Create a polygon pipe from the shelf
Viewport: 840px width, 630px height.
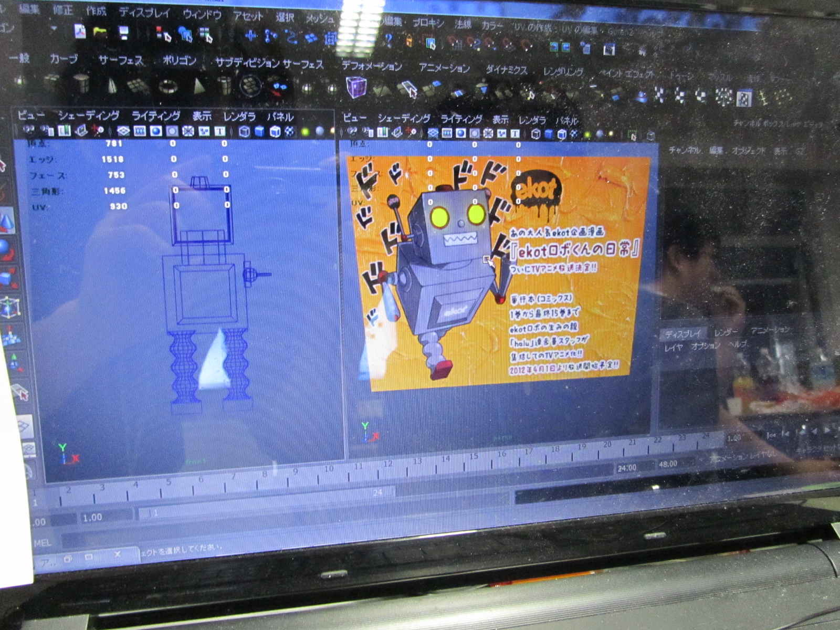225,86
